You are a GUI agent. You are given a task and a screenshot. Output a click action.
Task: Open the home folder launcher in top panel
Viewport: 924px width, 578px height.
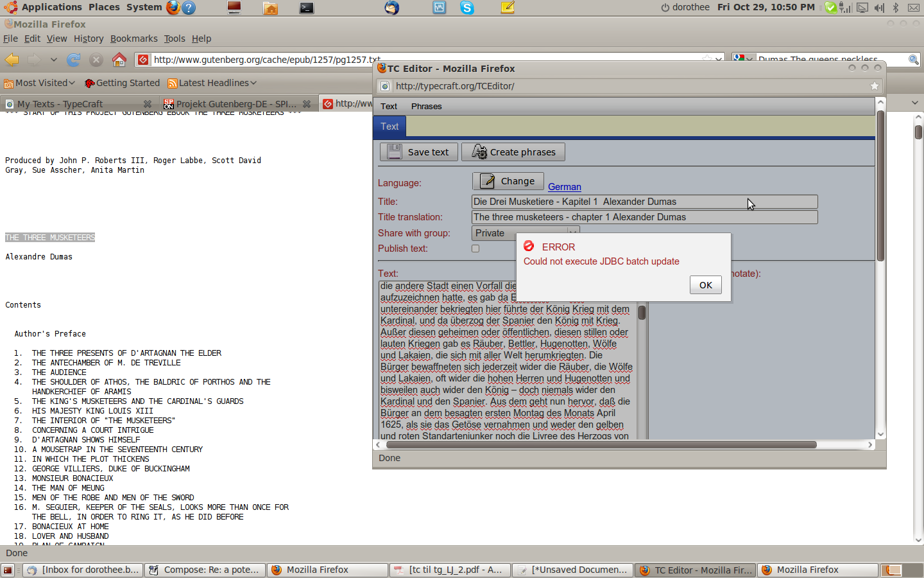click(271, 8)
